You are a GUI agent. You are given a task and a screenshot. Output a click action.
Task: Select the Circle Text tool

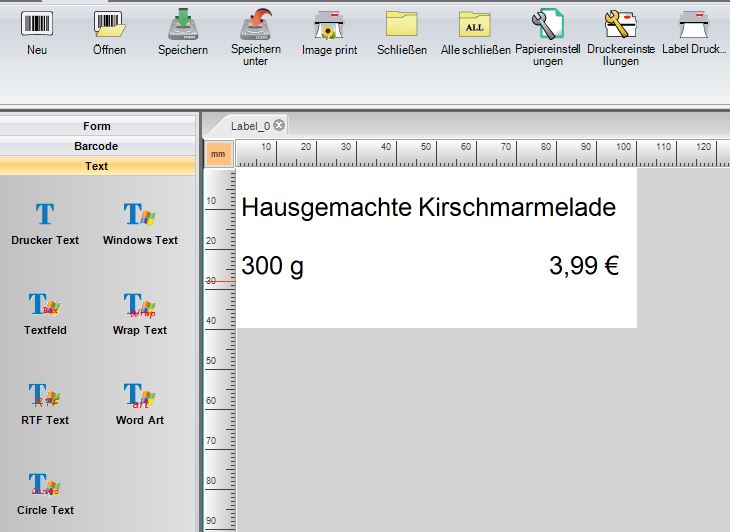pyautogui.click(x=45, y=493)
